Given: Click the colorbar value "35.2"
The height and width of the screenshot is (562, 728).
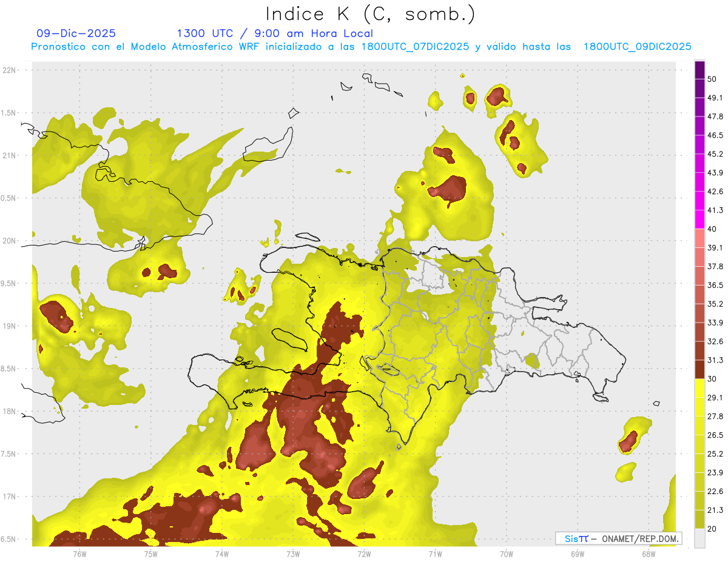Looking at the screenshot, I should pos(715,304).
